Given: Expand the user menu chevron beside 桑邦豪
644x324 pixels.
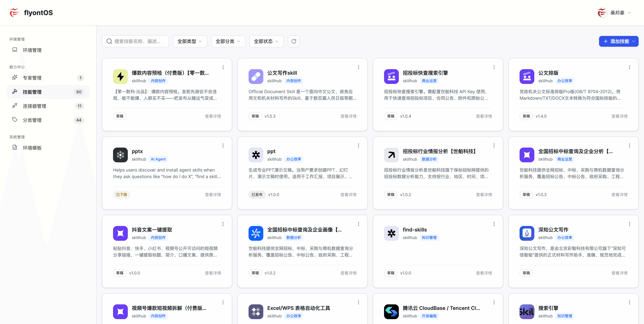Looking at the screenshot, I should [629, 13].
